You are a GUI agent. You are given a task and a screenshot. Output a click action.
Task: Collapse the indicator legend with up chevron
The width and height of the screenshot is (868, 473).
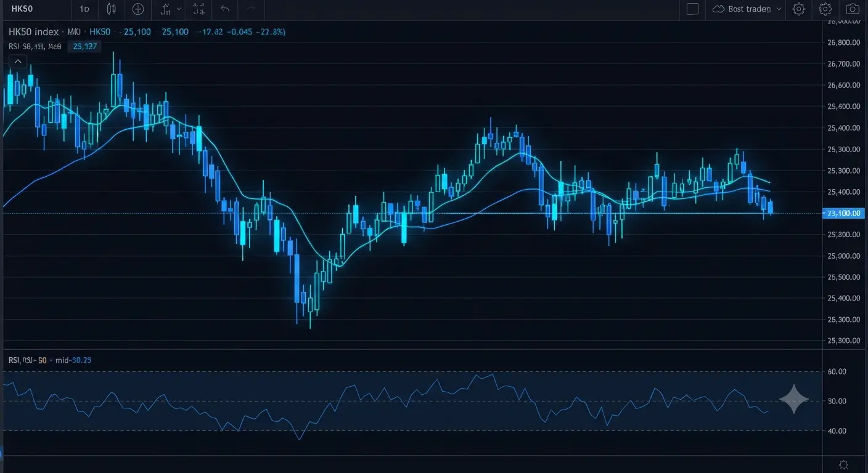click(17, 61)
